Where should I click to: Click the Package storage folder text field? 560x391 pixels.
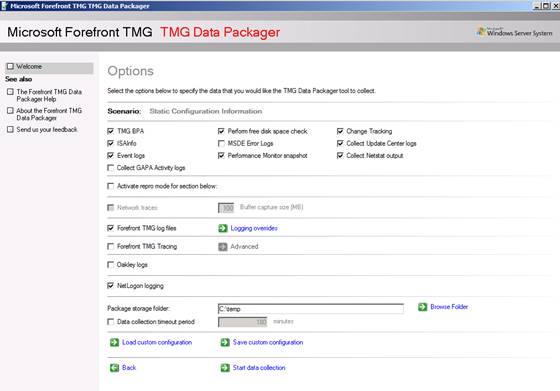point(311,309)
